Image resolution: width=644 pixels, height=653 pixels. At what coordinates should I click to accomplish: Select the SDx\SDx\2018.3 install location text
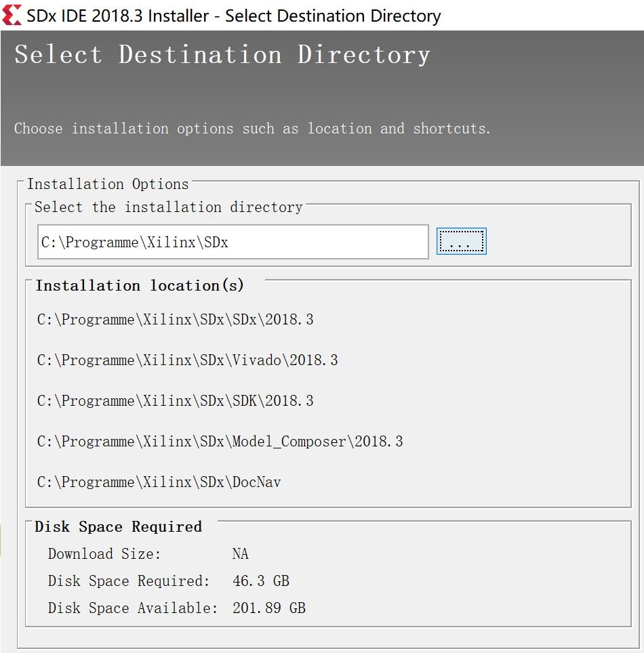pos(175,320)
